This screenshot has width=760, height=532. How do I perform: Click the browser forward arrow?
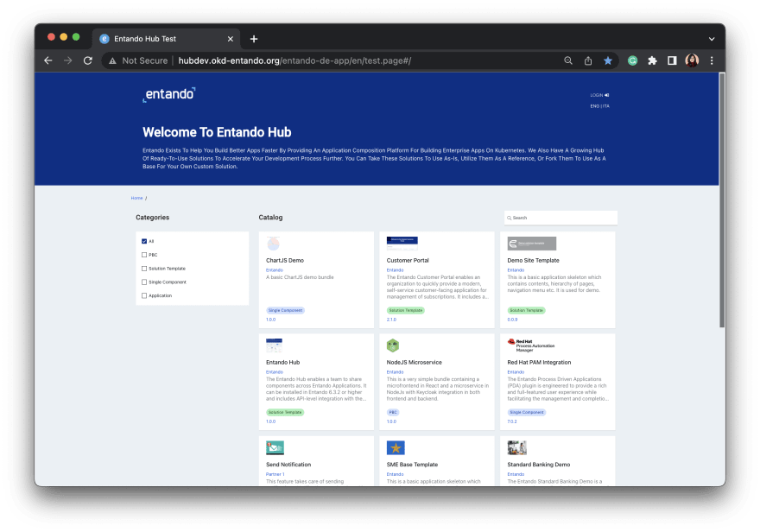pos(68,60)
